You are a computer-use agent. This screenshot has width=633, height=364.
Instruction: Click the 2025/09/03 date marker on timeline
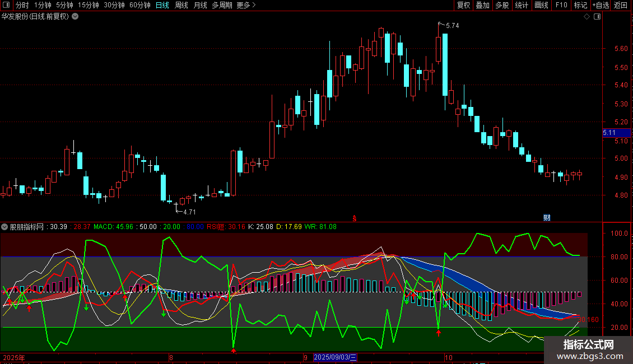point(335,357)
